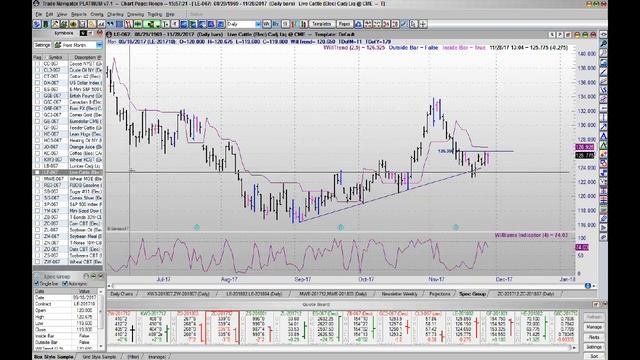Switch to the Spec Group tab
The width and height of the screenshot is (640, 360).
point(472,294)
